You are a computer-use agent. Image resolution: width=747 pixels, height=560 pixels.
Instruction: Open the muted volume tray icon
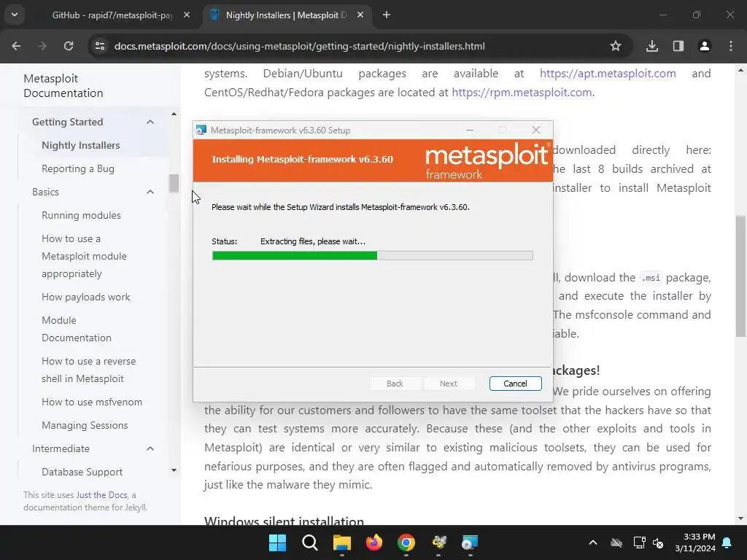tap(659, 542)
